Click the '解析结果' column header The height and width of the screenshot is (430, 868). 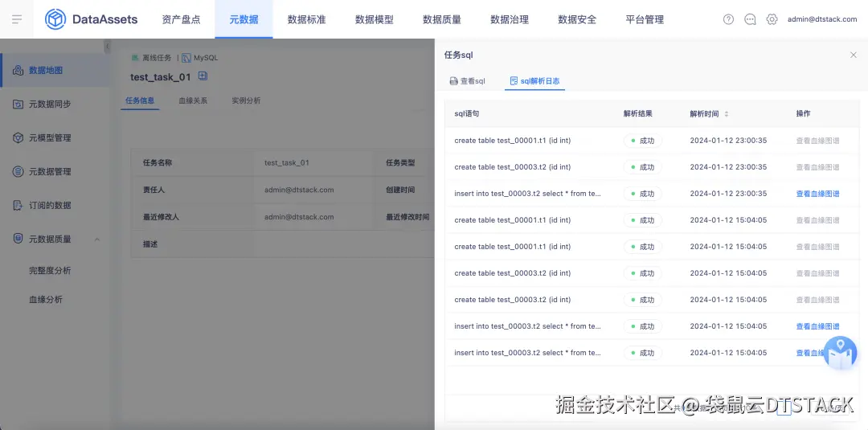[x=637, y=114]
